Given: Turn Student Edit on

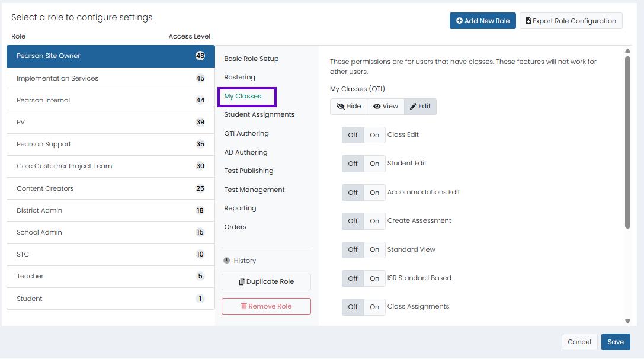Looking at the screenshot, I should click(374, 164).
